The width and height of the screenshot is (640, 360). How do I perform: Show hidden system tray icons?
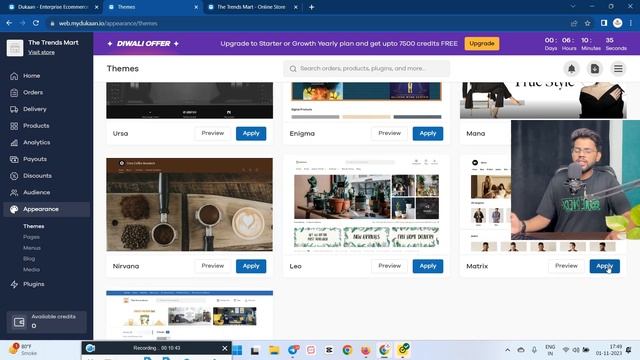(507, 350)
